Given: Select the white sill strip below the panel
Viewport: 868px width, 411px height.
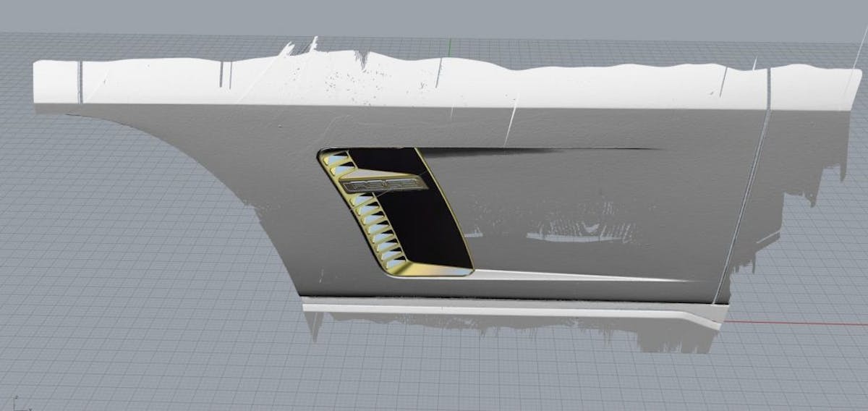Looking at the screenshot, I should 506,310.
